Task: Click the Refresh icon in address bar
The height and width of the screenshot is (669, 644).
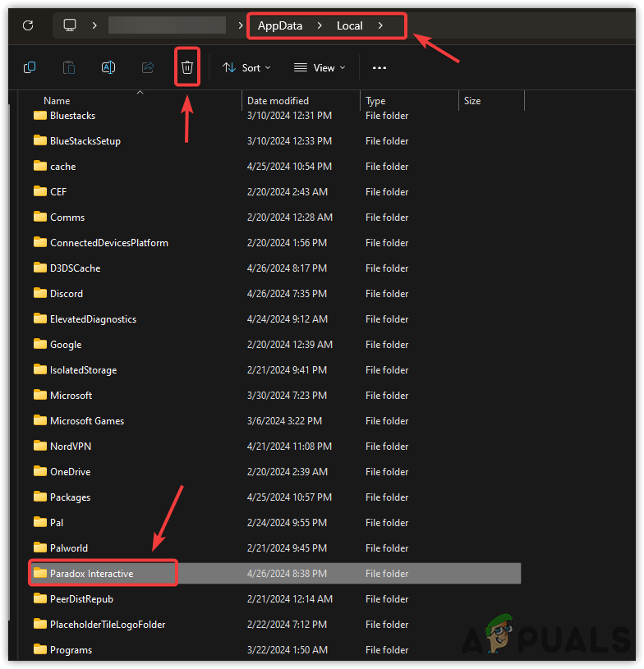Action: tap(28, 25)
